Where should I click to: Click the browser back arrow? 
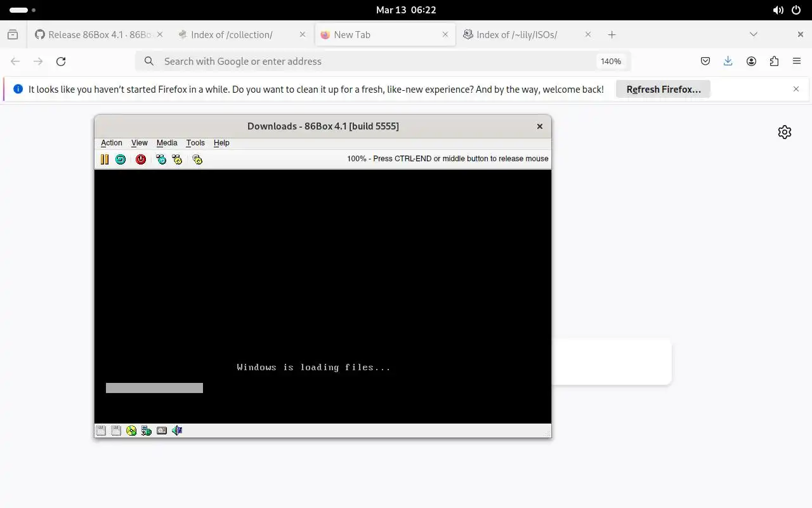coord(15,62)
